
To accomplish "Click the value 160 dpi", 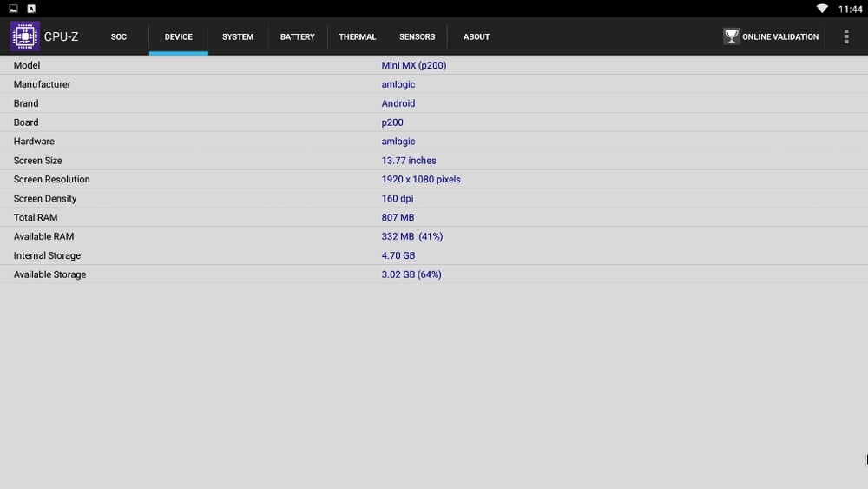I will point(397,198).
